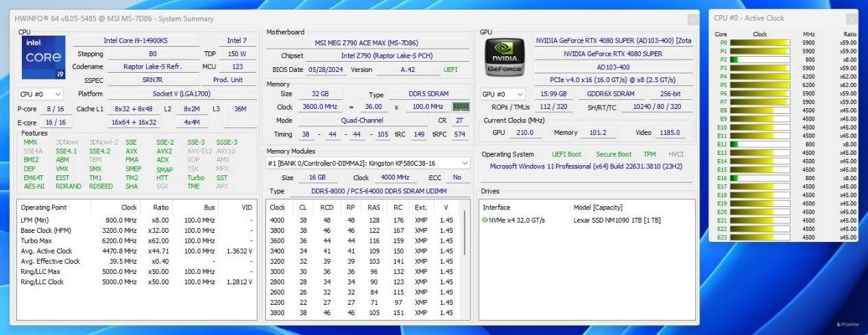Close the CPU #0 Active Clock window

[851, 19]
